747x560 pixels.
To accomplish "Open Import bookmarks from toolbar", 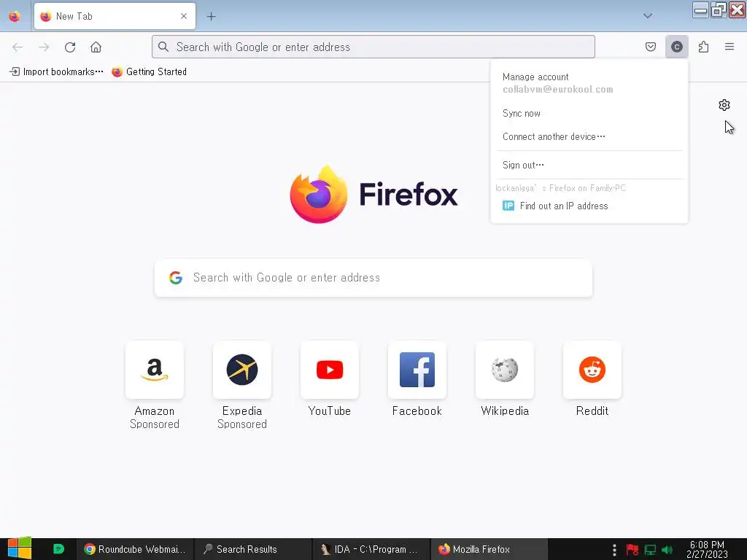I will point(56,71).
